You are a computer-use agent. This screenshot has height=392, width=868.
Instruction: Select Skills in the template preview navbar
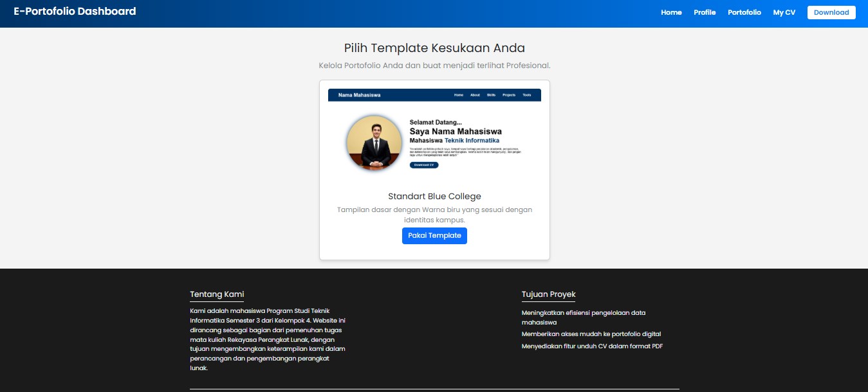coord(491,94)
